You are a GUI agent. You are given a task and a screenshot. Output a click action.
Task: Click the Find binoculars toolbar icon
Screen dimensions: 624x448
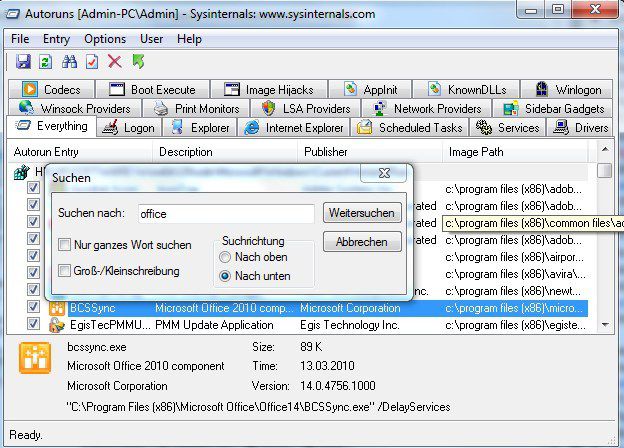(x=69, y=62)
